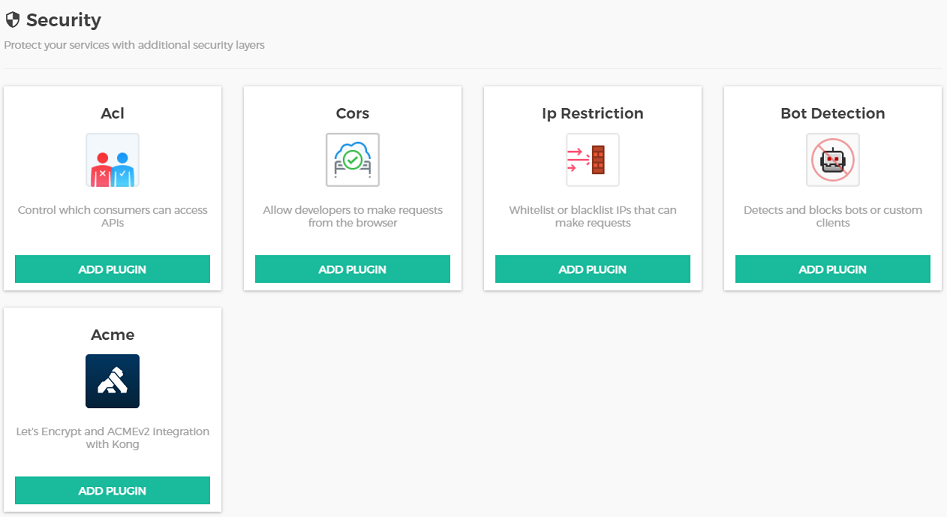The height and width of the screenshot is (517, 947).
Task: Click the Ip Restriction card title
Action: 592,114
